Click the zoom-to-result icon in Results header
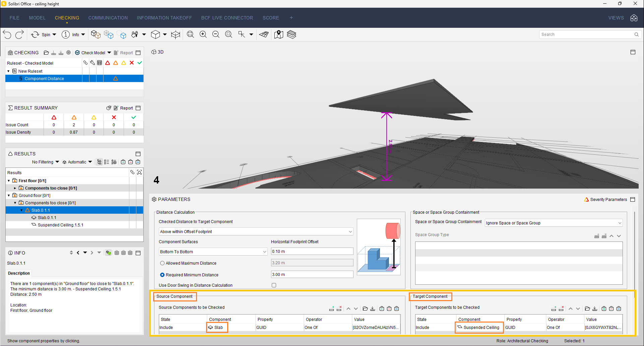The image size is (644, 346). (x=139, y=172)
